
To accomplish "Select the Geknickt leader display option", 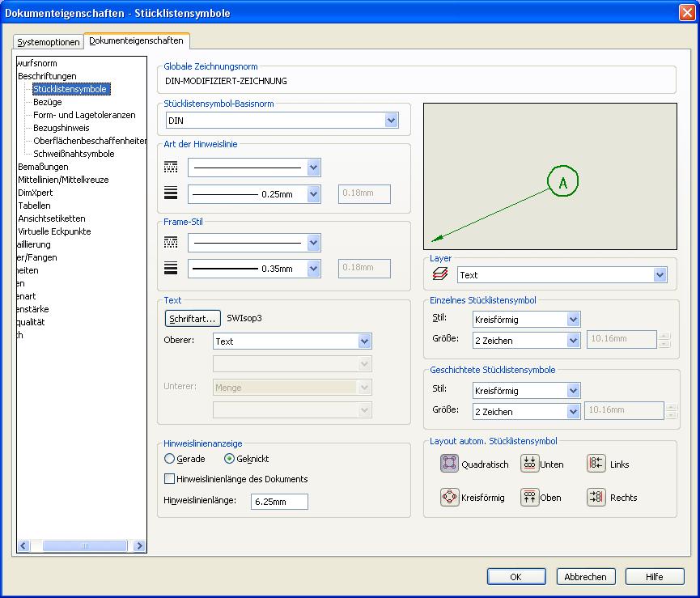I will pos(229,458).
